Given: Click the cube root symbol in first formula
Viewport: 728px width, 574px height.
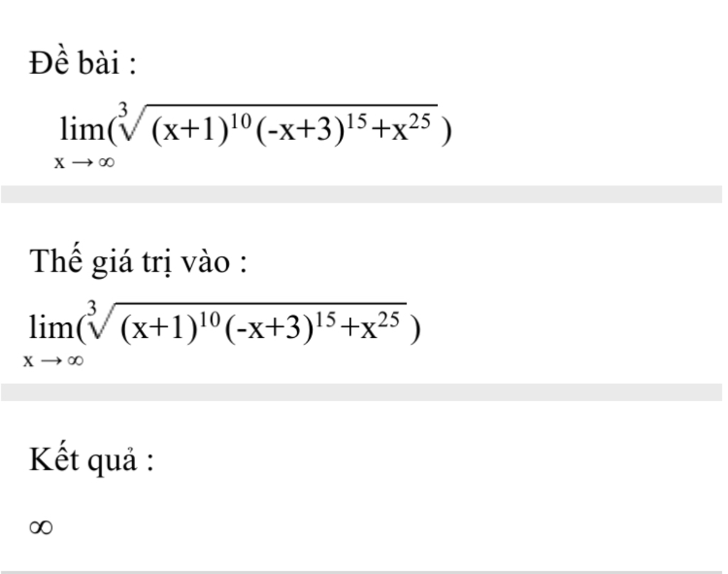Looking at the screenshot, I should pos(128,122).
